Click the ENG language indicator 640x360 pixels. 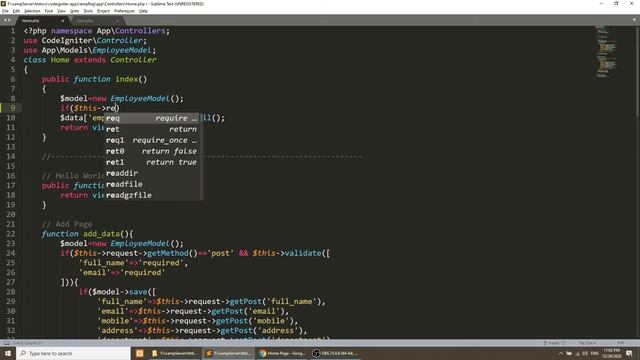click(x=595, y=353)
